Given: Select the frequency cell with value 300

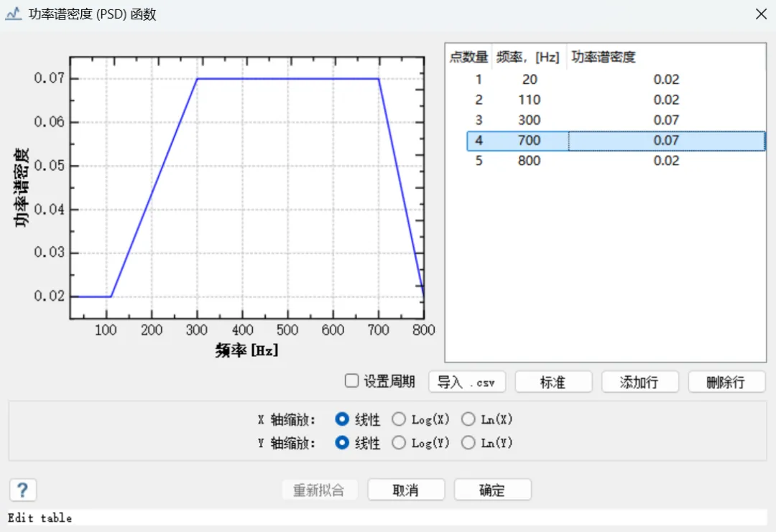Looking at the screenshot, I should pos(529,120).
